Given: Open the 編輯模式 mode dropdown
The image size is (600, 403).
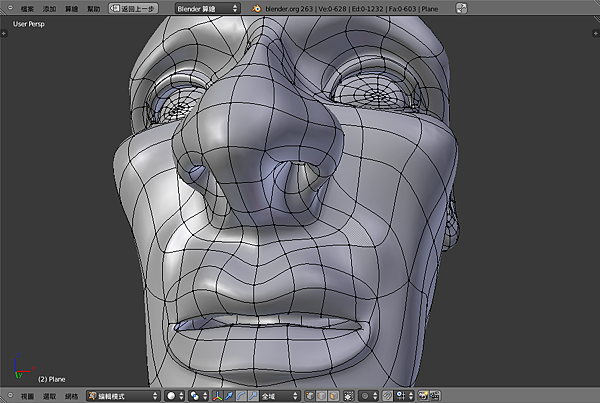Looking at the screenshot, I should coord(122,396).
